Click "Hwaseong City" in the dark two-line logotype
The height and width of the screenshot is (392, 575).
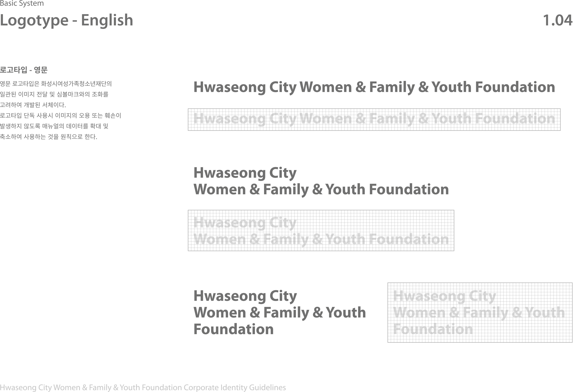tap(245, 173)
